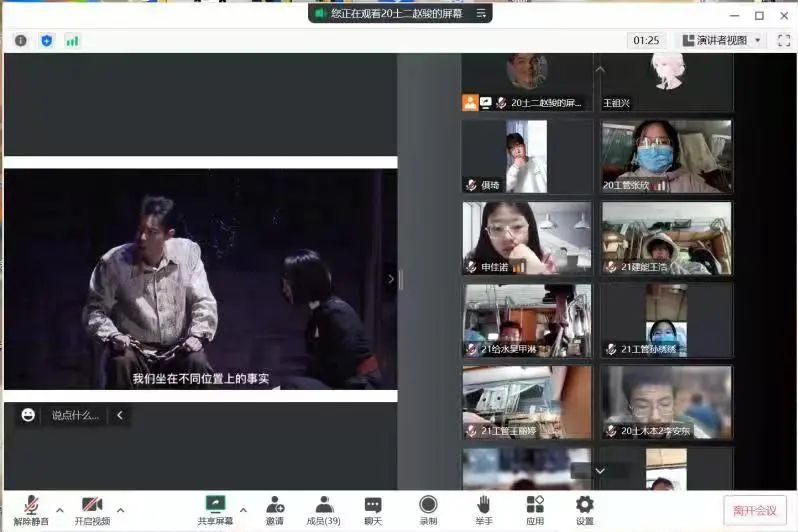Select the 21给水吴甲淋 participant video
This screenshot has width=798, height=532.
pyautogui.click(x=527, y=321)
